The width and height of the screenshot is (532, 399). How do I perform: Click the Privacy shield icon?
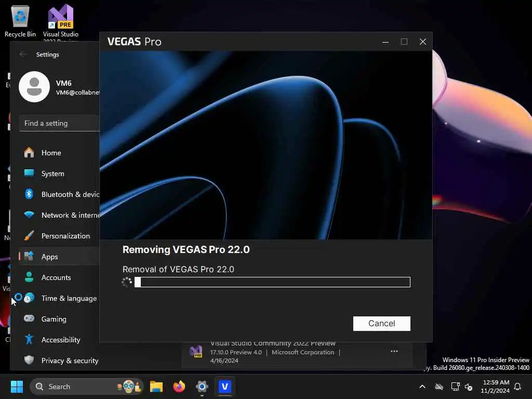pyautogui.click(x=29, y=360)
